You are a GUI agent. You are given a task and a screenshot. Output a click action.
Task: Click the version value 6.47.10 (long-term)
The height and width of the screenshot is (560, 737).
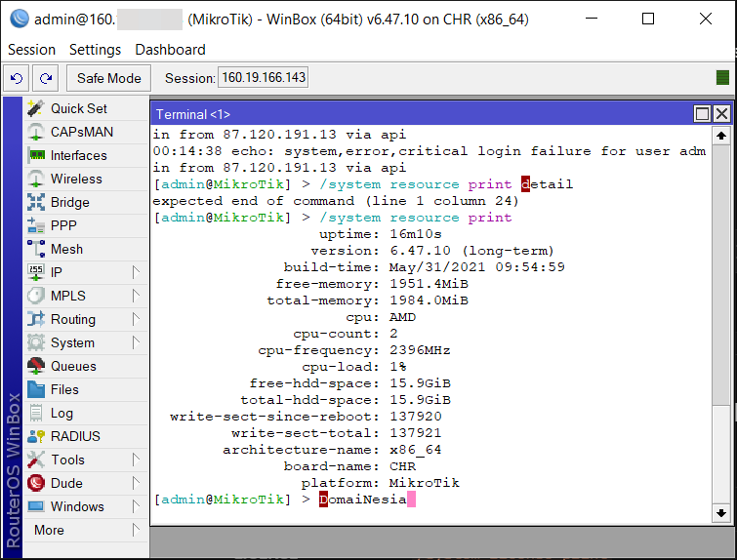pyautogui.click(x=471, y=251)
